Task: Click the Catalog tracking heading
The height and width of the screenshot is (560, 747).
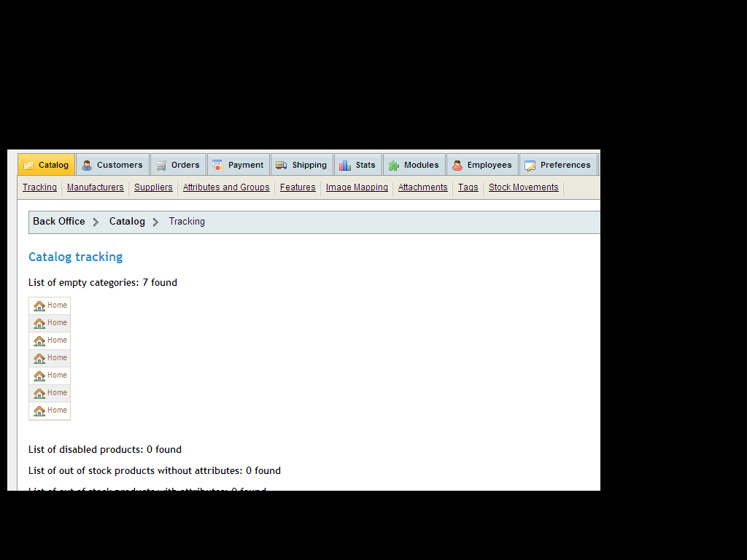Action: coord(76,257)
